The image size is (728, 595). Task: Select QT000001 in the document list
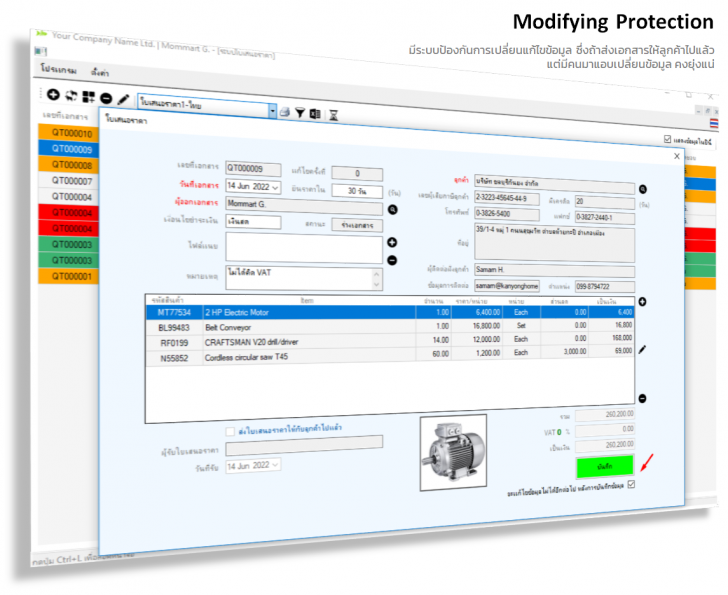point(69,276)
